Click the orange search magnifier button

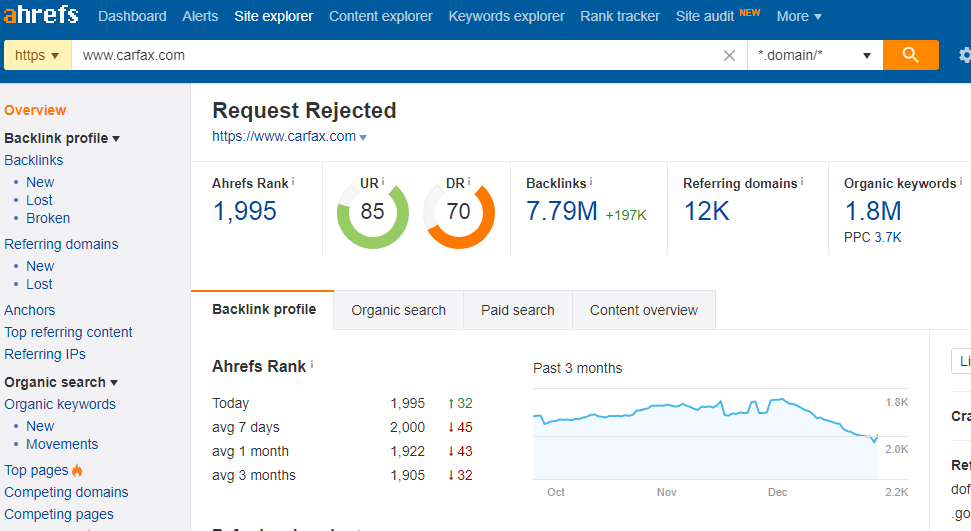[x=910, y=55]
